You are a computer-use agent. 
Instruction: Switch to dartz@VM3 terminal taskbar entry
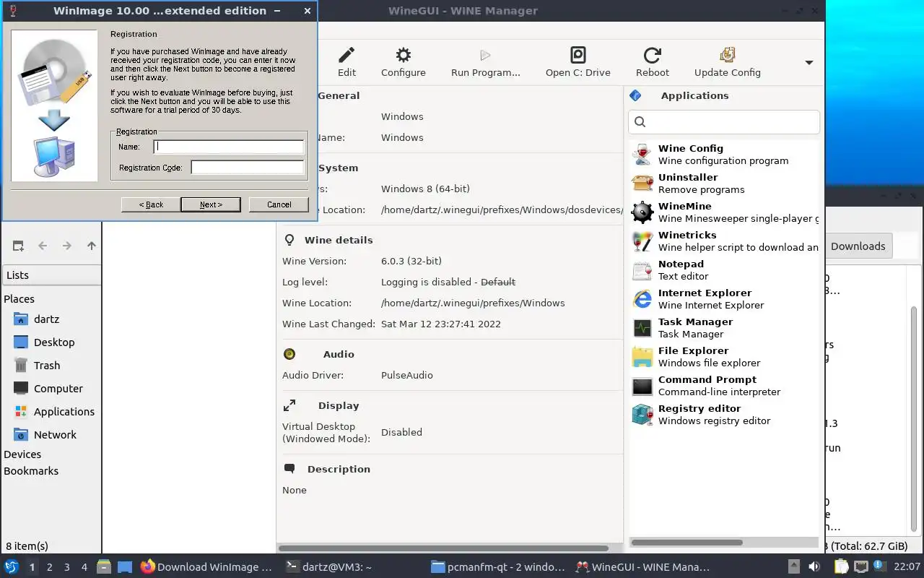coord(329,567)
